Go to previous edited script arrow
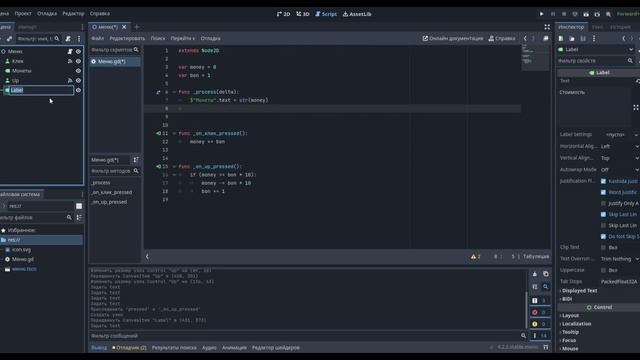The width and height of the screenshot is (640, 360). (x=525, y=38)
